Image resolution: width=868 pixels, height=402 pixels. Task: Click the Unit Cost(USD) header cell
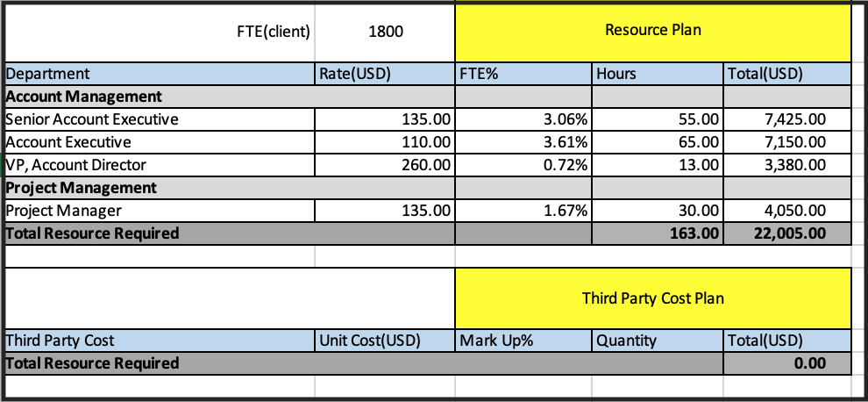click(385, 341)
